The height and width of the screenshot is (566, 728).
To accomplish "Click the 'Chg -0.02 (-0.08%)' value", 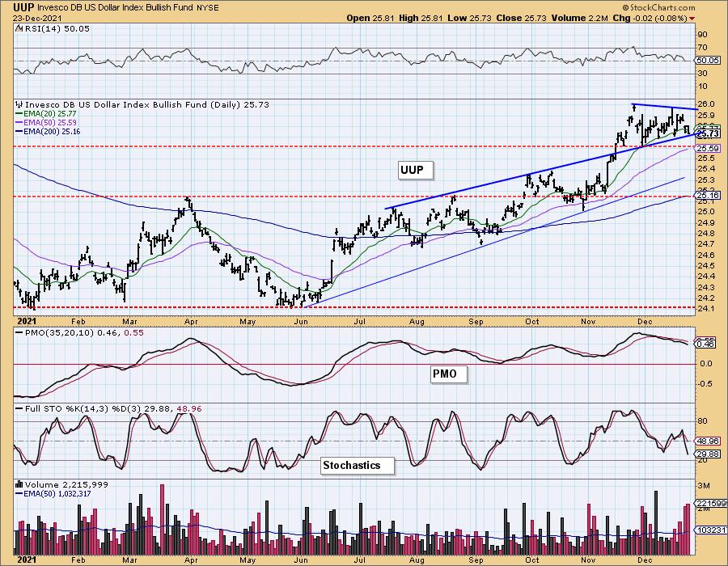I will pos(650,18).
